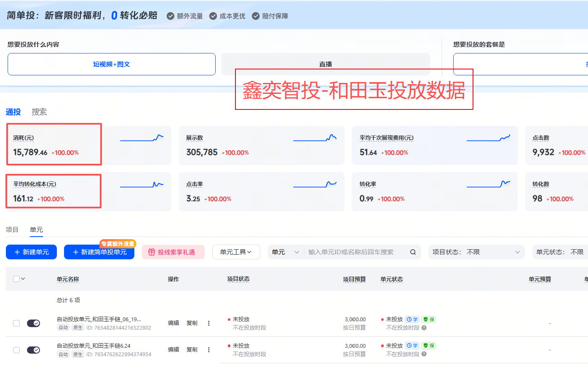The image size is (588, 365).
Task: Click unit name 自动投放单元_和田玉手链_06_19...
Action: pyautogui.click(x=99, y=320)
